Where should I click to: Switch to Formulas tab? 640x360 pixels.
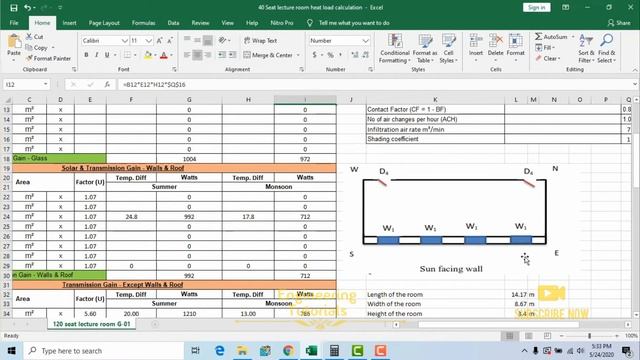[x=143, y=23]
